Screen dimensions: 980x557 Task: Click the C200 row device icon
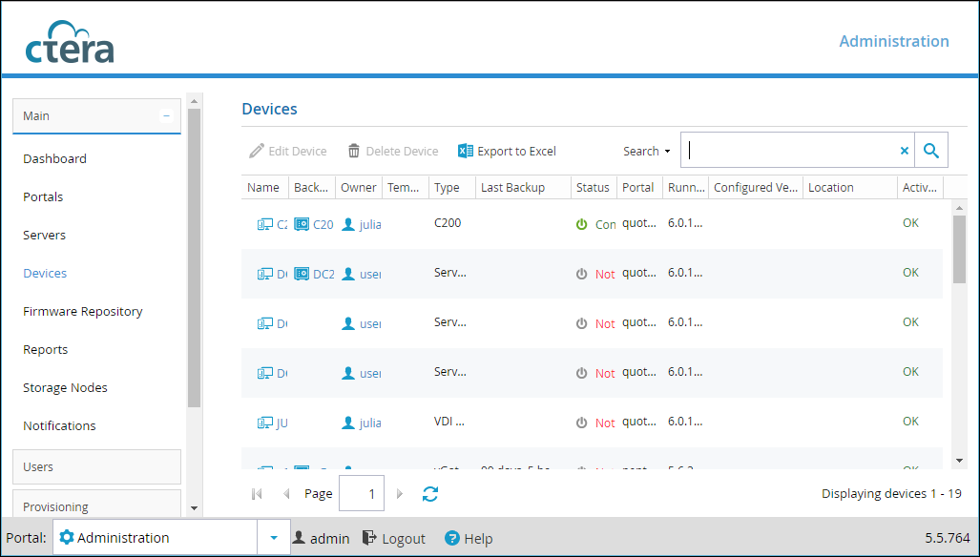coord(265,224)
